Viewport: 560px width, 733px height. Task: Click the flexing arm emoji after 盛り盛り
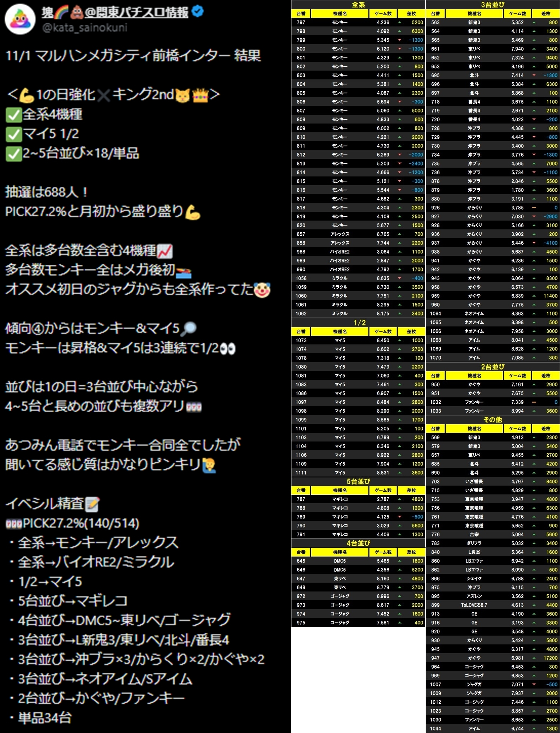[x=192, y=212]
